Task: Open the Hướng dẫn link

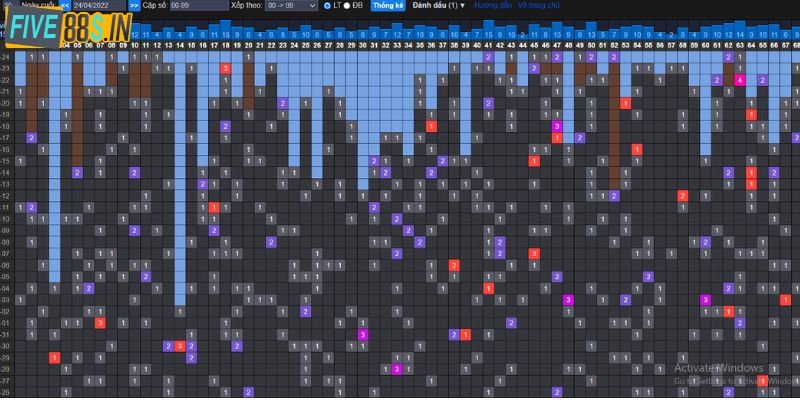Action: [x=491, y=5]
